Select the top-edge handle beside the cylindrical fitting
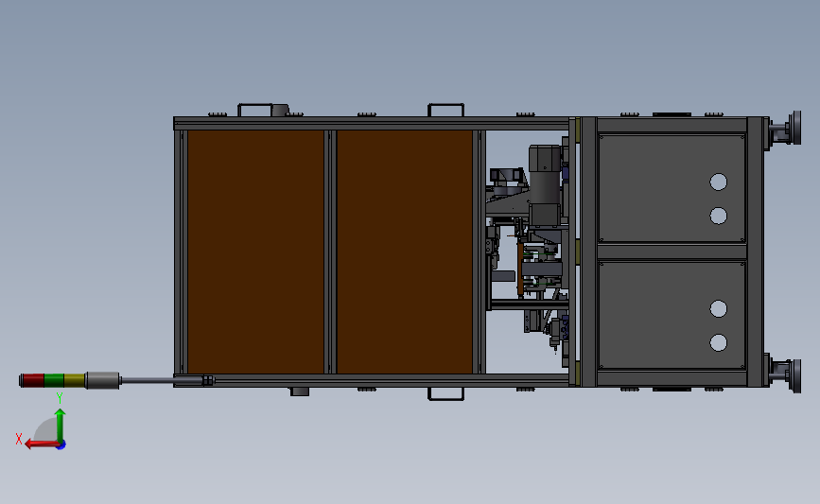 coord(255,110)
